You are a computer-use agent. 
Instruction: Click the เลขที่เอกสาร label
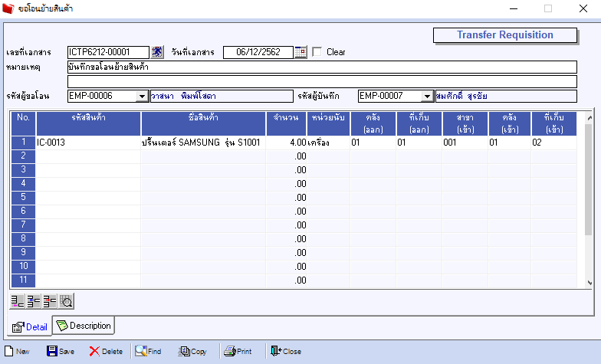(x=29, y=52)
